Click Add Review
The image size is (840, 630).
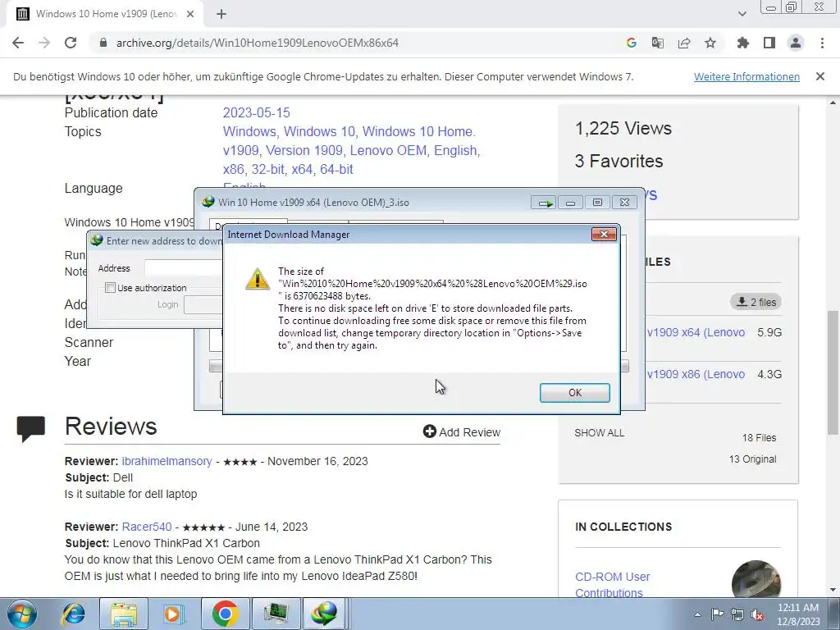pyautogui.click(x=462, y=431)
